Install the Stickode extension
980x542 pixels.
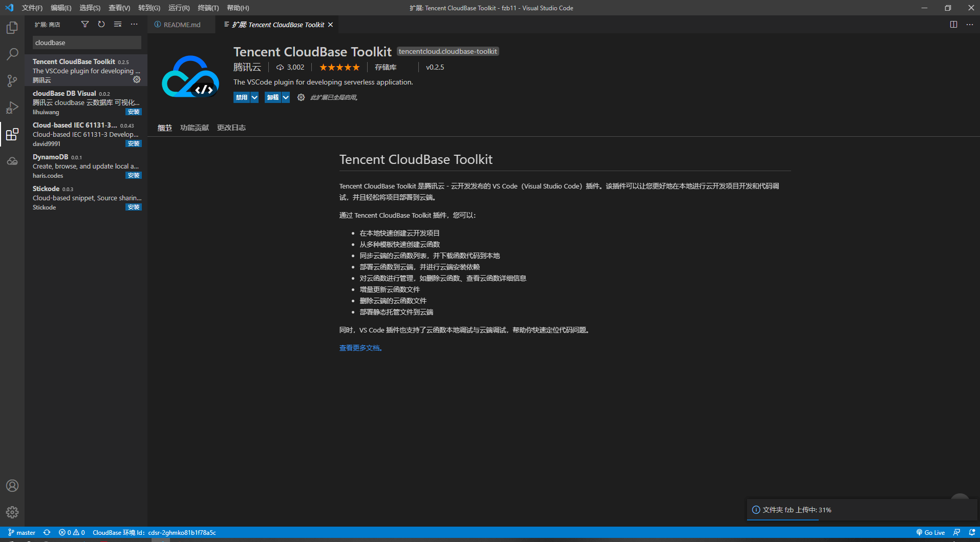pos(134,207)
